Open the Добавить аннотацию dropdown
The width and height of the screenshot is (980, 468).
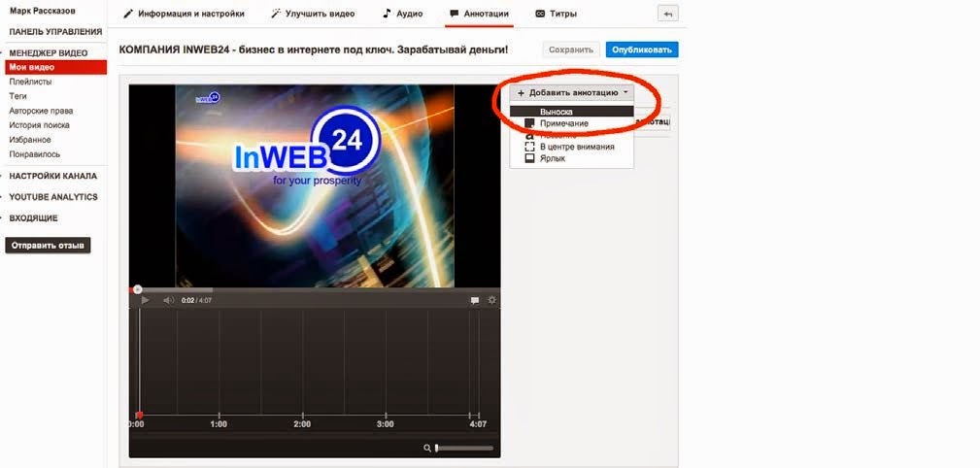tap(572, 92)
